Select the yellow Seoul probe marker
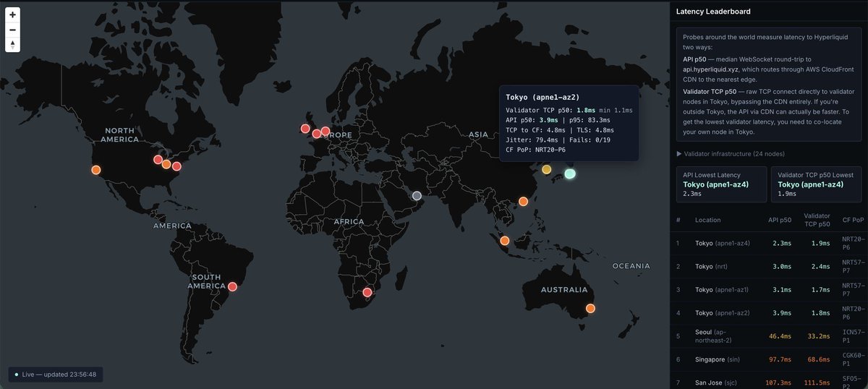Screen dimensions: 868x389 [546, 169]
